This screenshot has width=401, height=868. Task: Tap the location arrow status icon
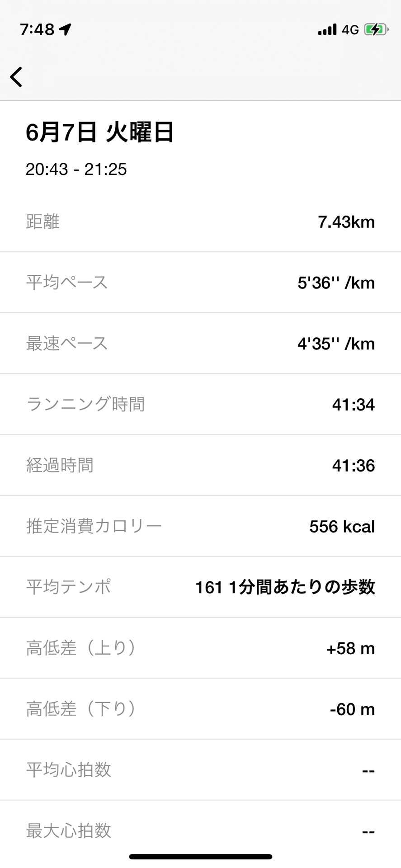pyautogui.click(x=65, y=29)
